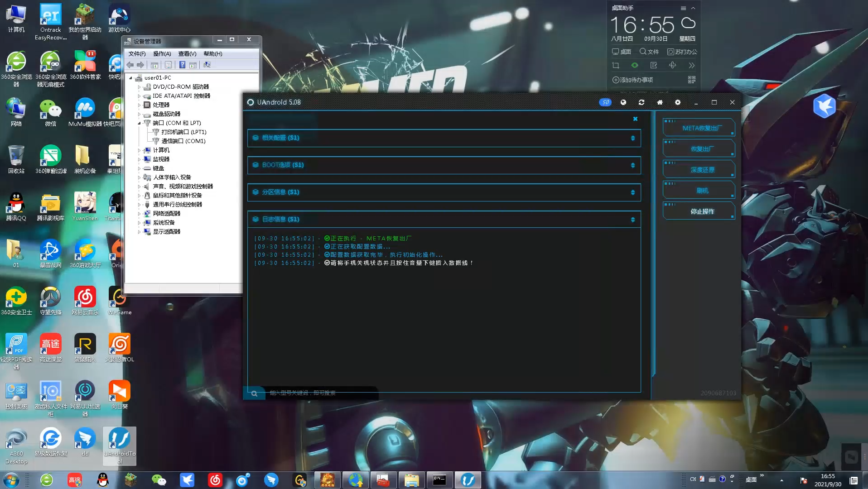Open the 腾讯QQ desktop icon
This screenshot has height=489, width=868.
(16, 206)
